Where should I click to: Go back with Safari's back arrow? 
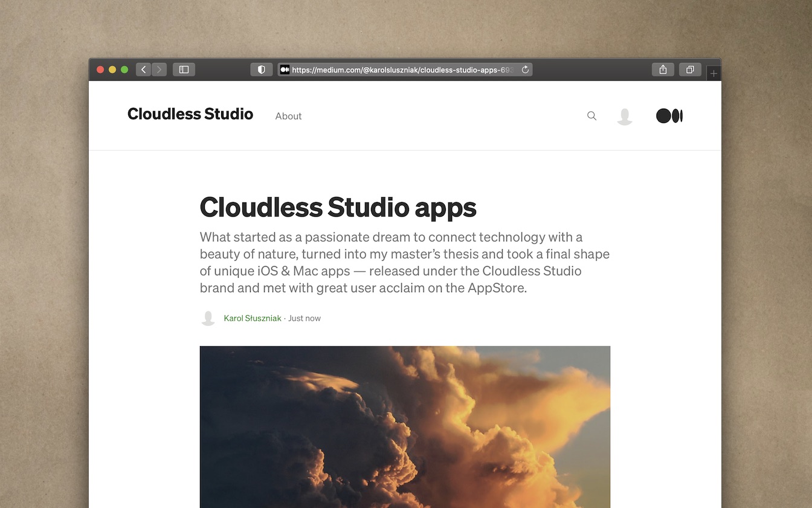point(143,70)
